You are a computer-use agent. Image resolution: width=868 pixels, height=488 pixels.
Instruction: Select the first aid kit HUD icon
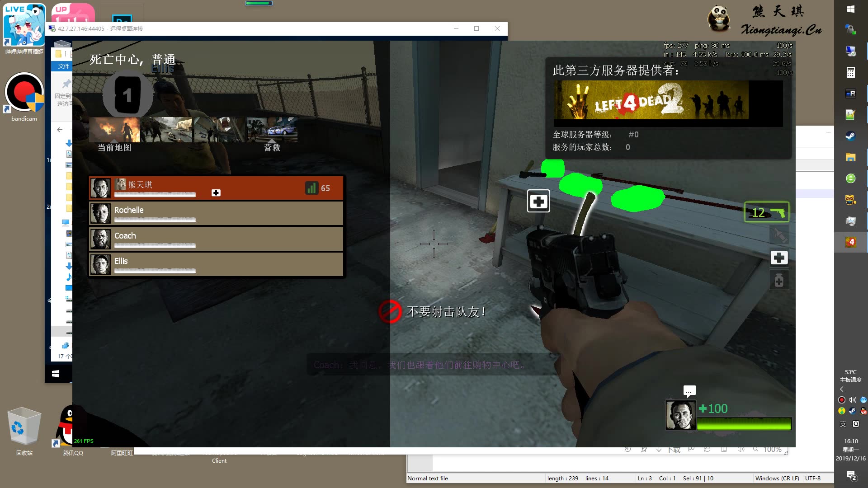click(x=778, y=258)
